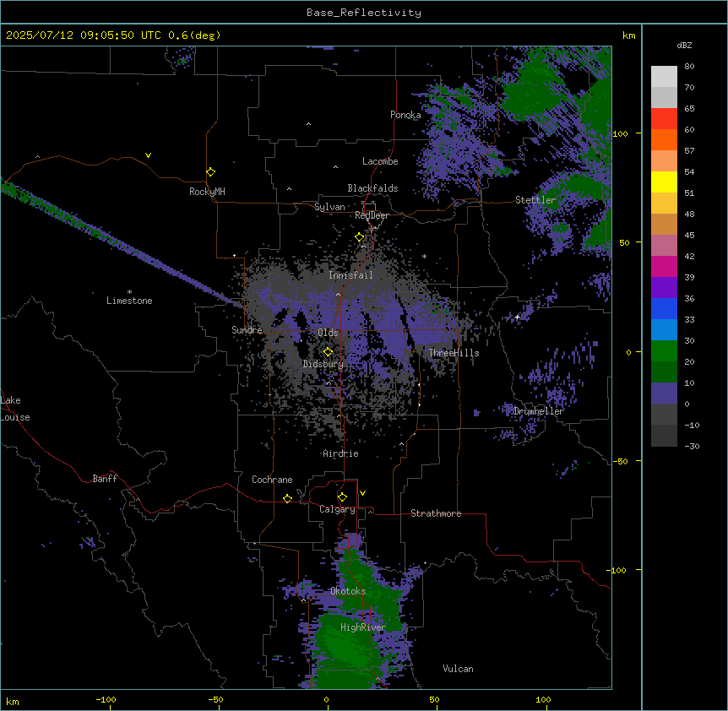Select the Ponoka city label
728x711 pixels.
405,115
